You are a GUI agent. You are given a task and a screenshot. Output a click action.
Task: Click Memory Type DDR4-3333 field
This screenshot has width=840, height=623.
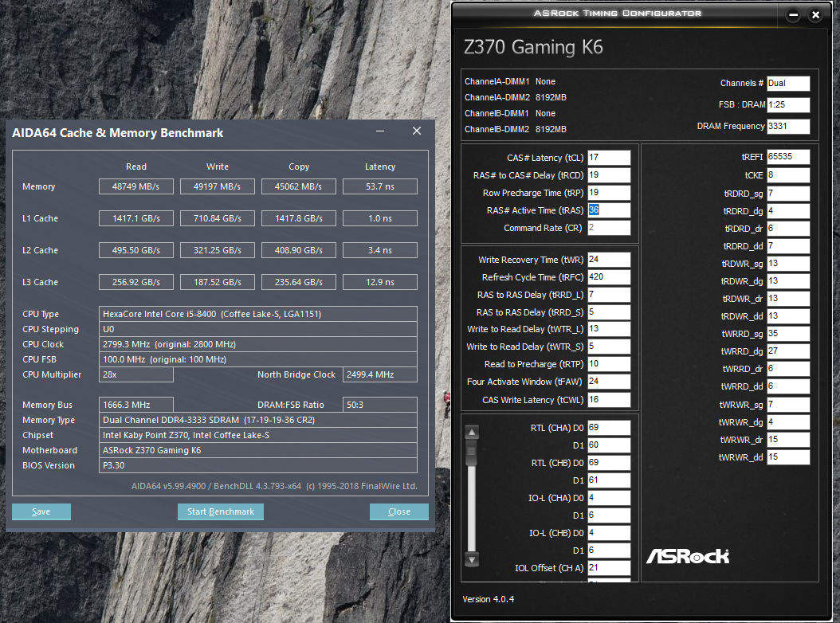coord(258,420)
